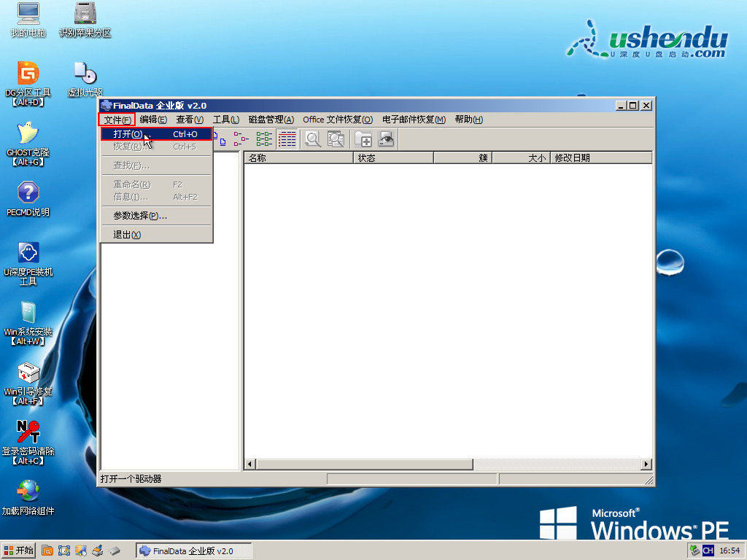Image resolution: width=747 pixels, height=560 pixels.
Task: Open 登录密码清除 desktop icon
Action: point(28,443)
